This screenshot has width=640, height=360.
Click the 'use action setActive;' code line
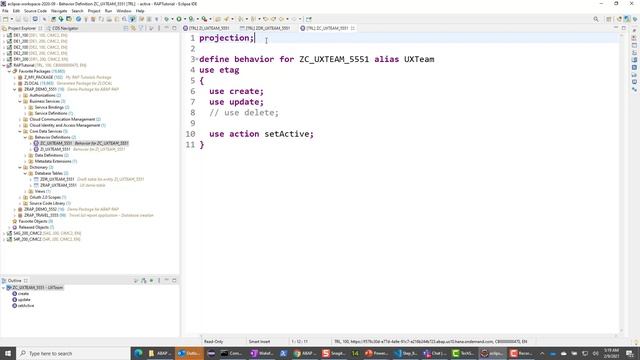click(261, 134)
